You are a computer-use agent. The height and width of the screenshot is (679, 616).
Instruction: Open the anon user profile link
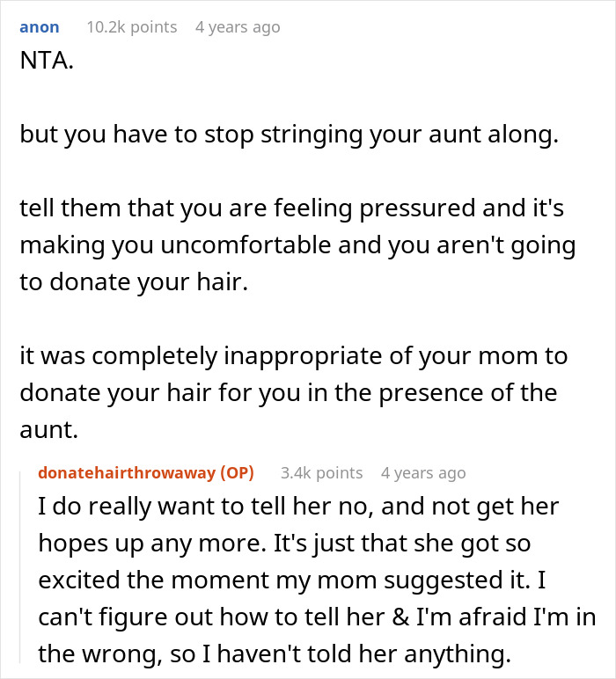pos(39,27)
